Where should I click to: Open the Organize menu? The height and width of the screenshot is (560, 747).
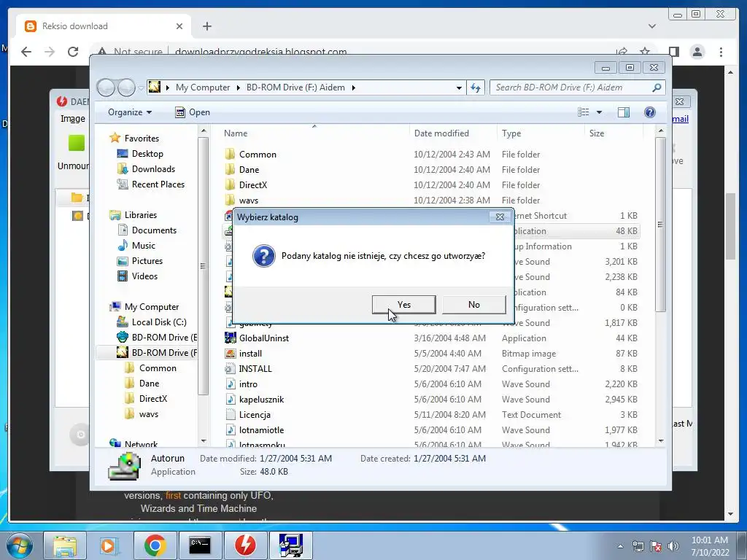click(x=130, y=112)
